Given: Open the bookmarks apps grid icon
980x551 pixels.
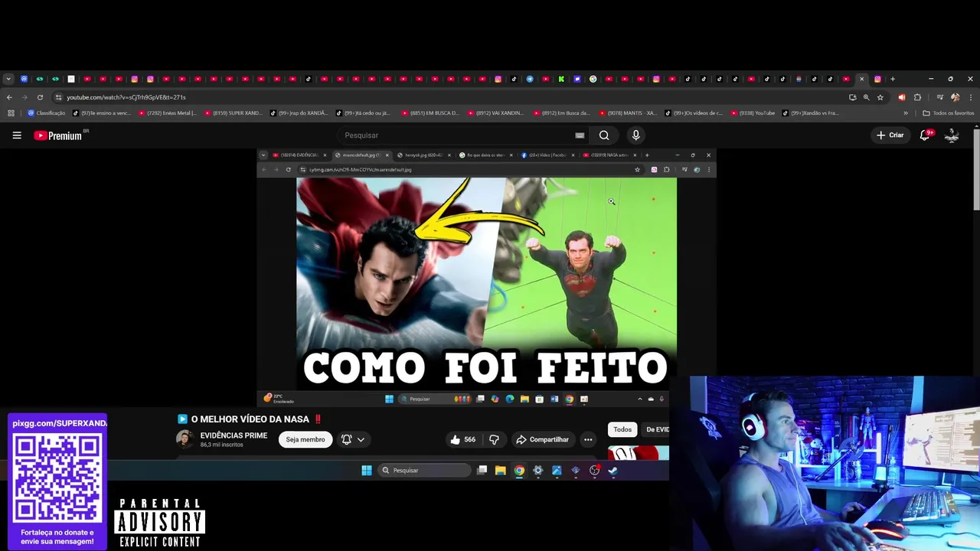Looking at the screenshot, I should [x=11, y=113].
